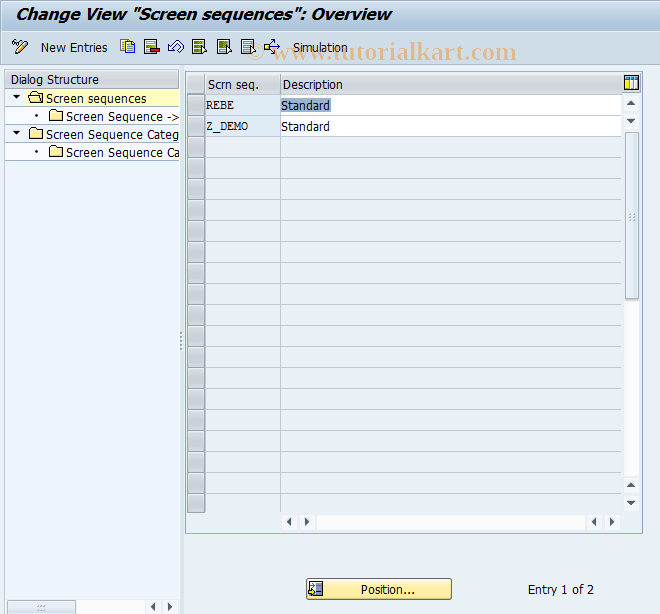Click the Dialog Structure panel header
The width and height of the screenshot is (660, 614).
point(92,79)
